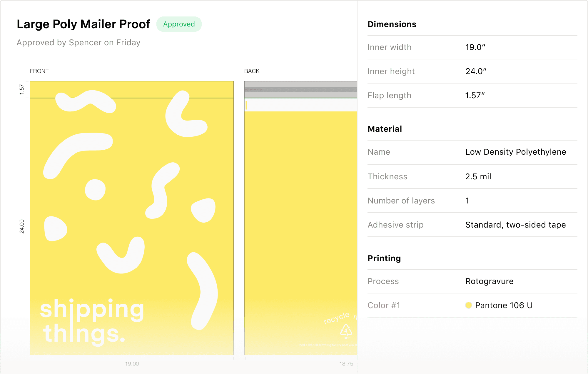Click the Large Poly Mailer Proof title

pos(83,24)
